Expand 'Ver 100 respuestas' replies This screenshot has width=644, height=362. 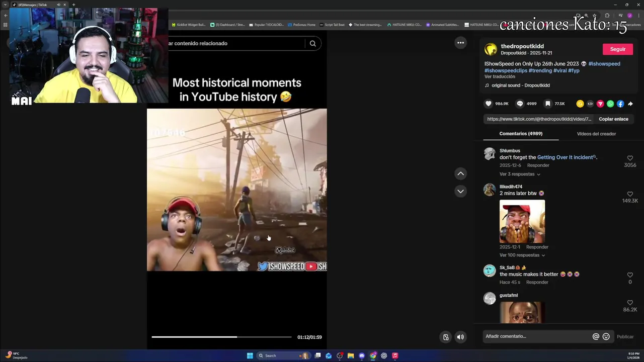point(522,255)
